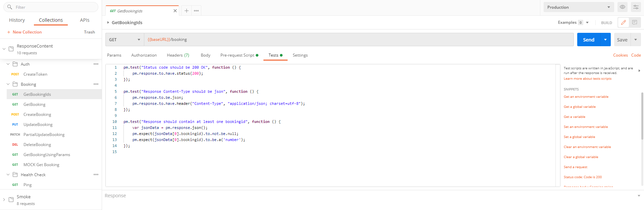This screenshot has width=644, height=210.
Task: Open the Body tab
Action: [x=205, y=55]
